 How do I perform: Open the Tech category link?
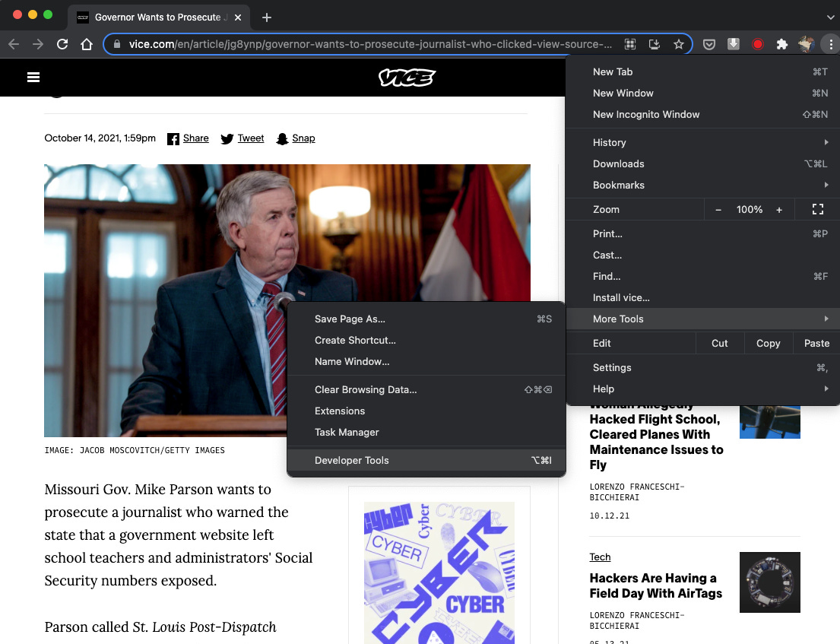point(600,557)
